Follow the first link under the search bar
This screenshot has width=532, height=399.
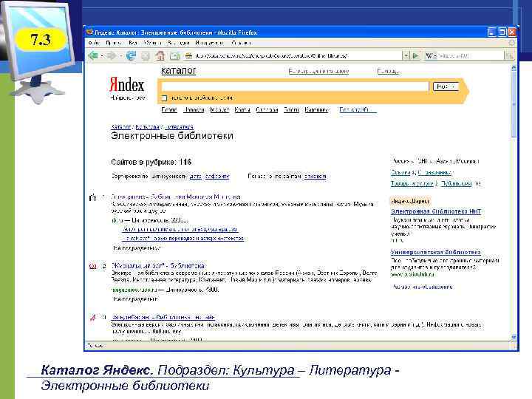169,110
